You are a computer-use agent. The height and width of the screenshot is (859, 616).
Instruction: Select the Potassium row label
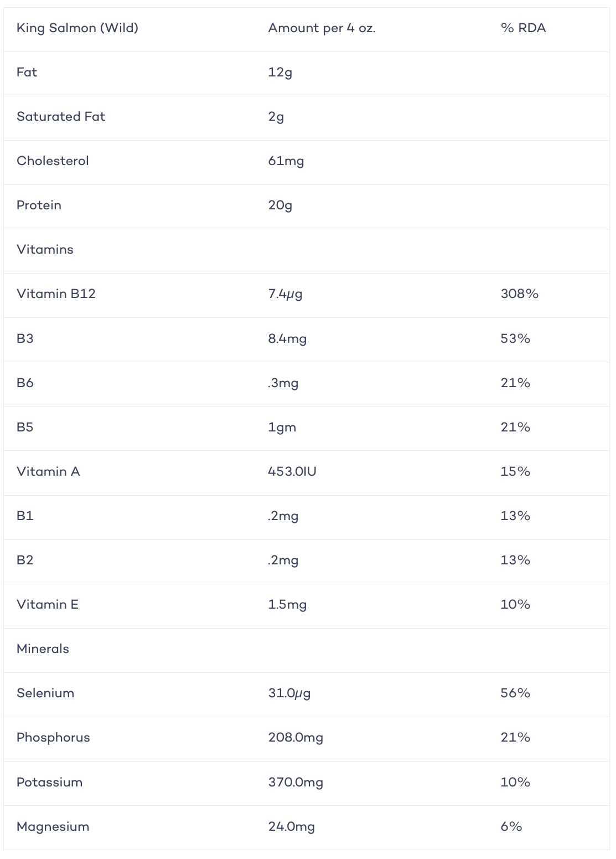(x=50, y=783)
